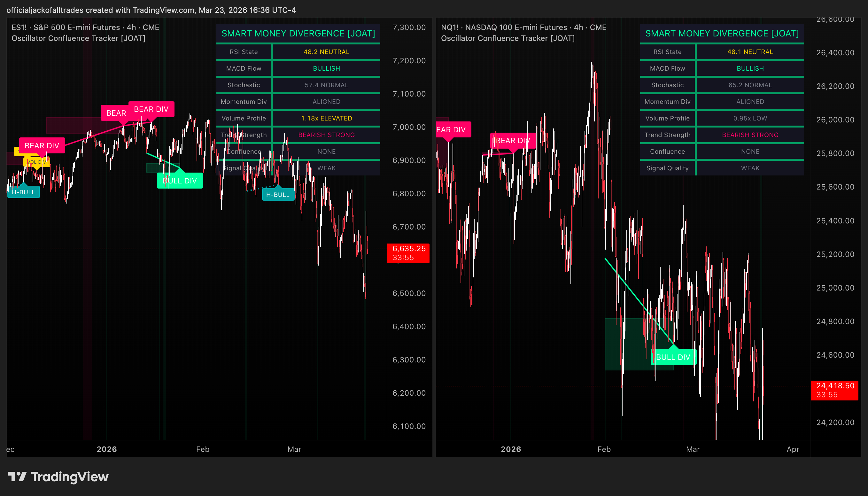This screenshot has width=868, height=496.
Task: Click the yellow VOL DIV label on ES1! chart
Action: [x=37, y=162]
